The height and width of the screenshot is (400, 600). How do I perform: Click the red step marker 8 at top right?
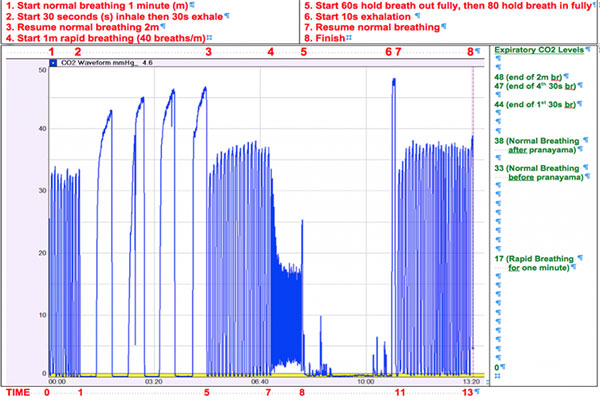pyautogui.click(x=472, y=50)
